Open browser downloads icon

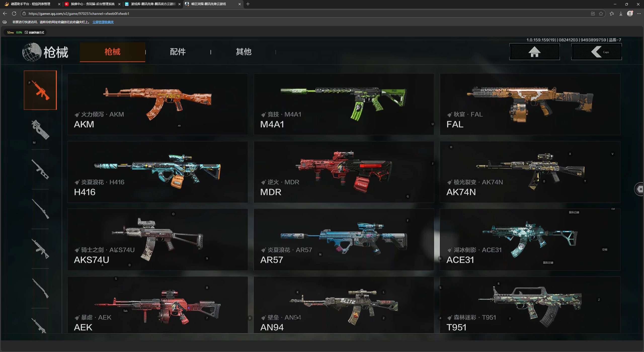click(x=621, y=14)
